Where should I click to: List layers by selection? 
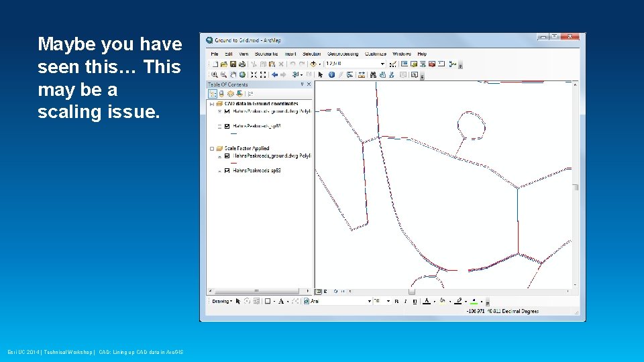[x=239, y=94]
